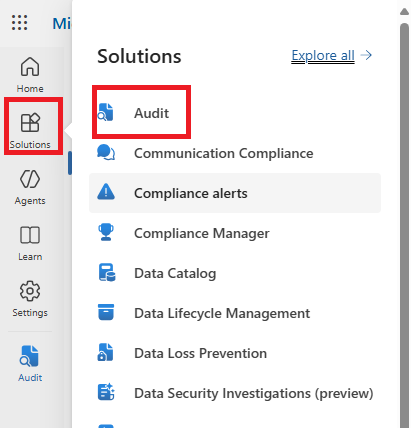Open the app launcher waffle icon
The height and width of the screenshot is (428, 411).
[x=19, y=23]
